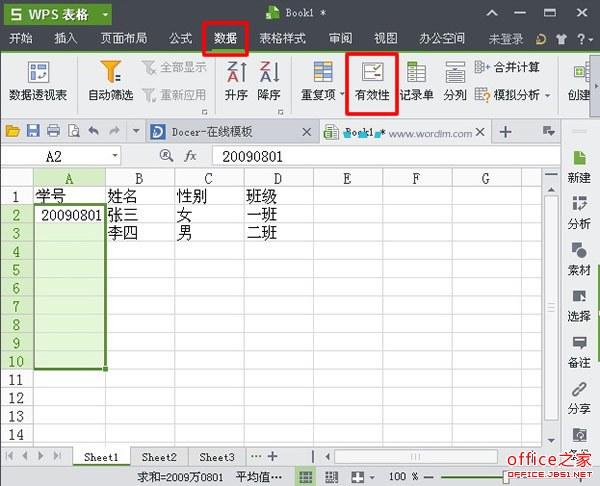Image resolution: width=600 pixels, height=486 pixels.
Task: Click the redo arrow icon
Action: coord(114,131)
